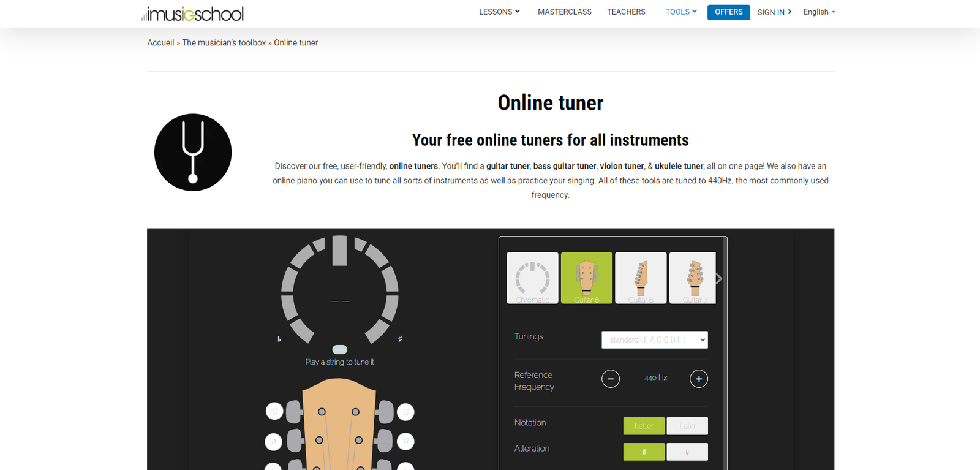Open the English language selector
The image size is (980, 470).
click(x=818, y=12)
